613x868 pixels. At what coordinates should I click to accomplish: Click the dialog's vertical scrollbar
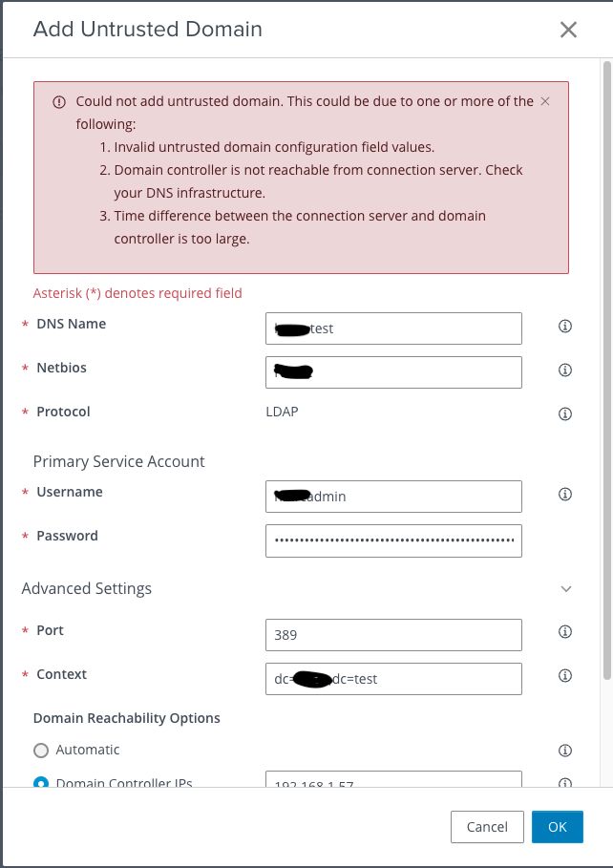click(606, 372)
